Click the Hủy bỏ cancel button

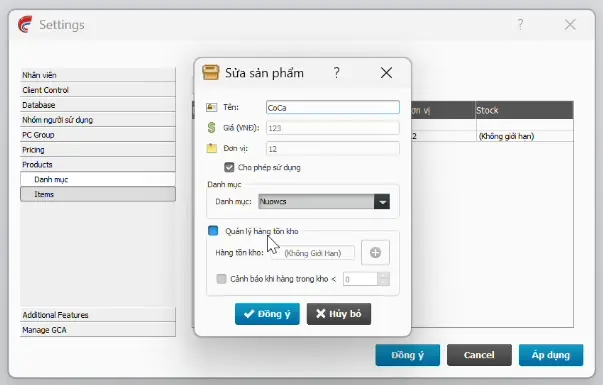pyautogui.click(x=339, y=314)
